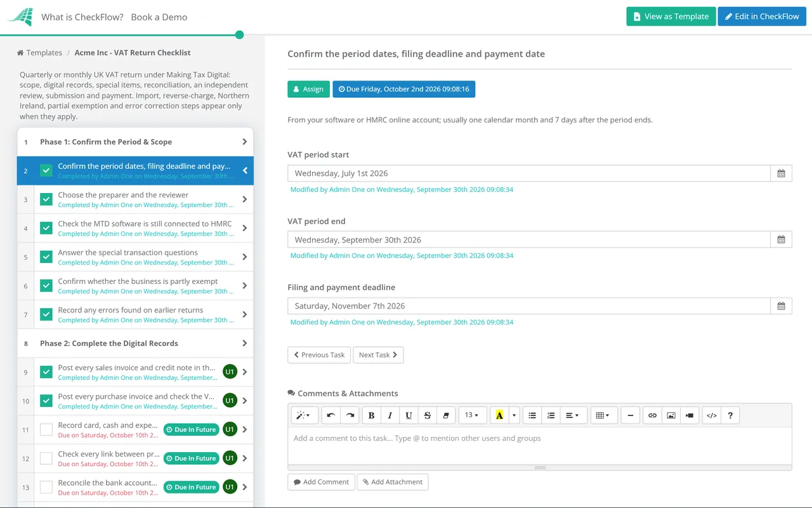Check the 'Record card, cash and expe...' task
The height and width of the screenshot is (508, 812).
click(x=46, y=430)
